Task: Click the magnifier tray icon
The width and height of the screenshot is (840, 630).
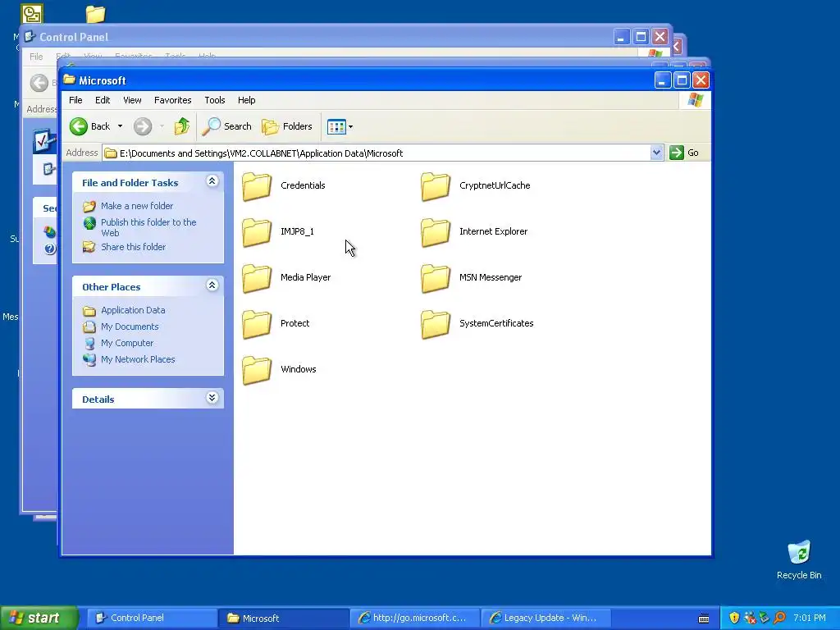Action: 779,619
